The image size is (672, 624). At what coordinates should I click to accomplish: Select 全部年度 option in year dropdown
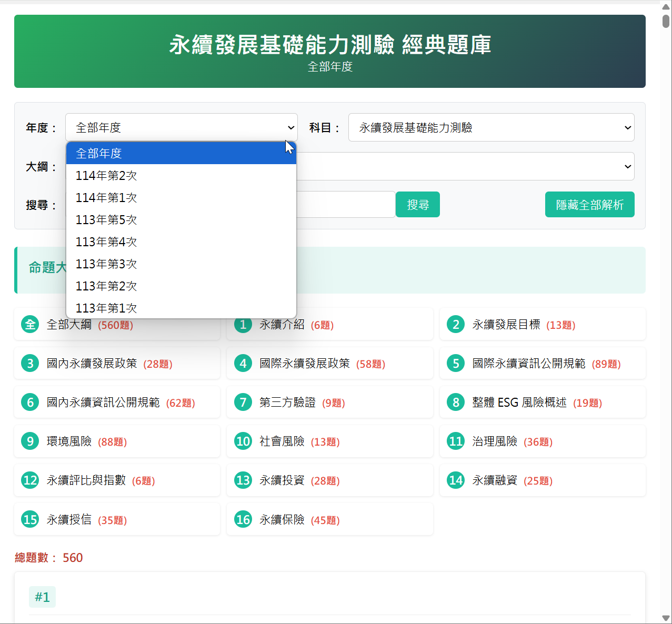click(181, 153)
